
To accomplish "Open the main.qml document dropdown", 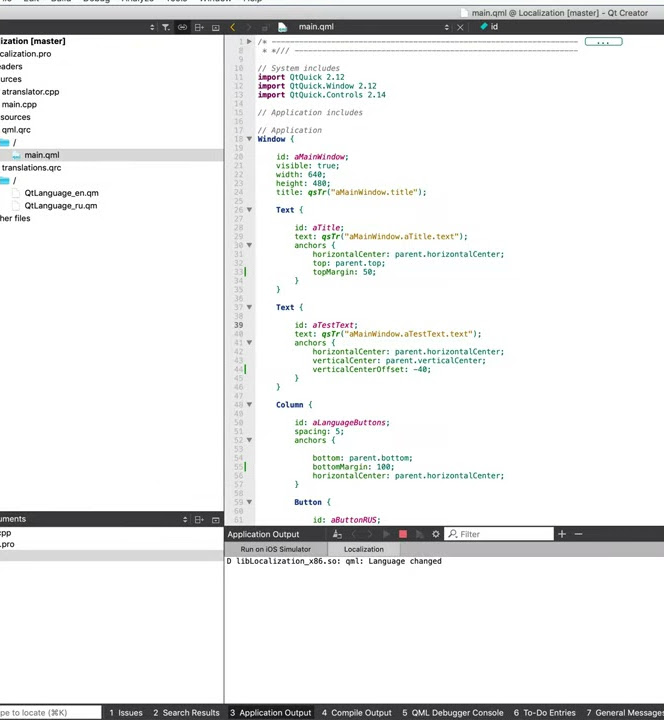I will pos(446,28).
